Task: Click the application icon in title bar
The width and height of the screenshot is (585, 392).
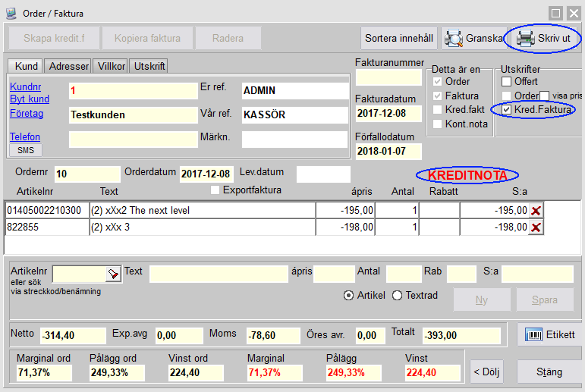Action: [x=11, y=12]
